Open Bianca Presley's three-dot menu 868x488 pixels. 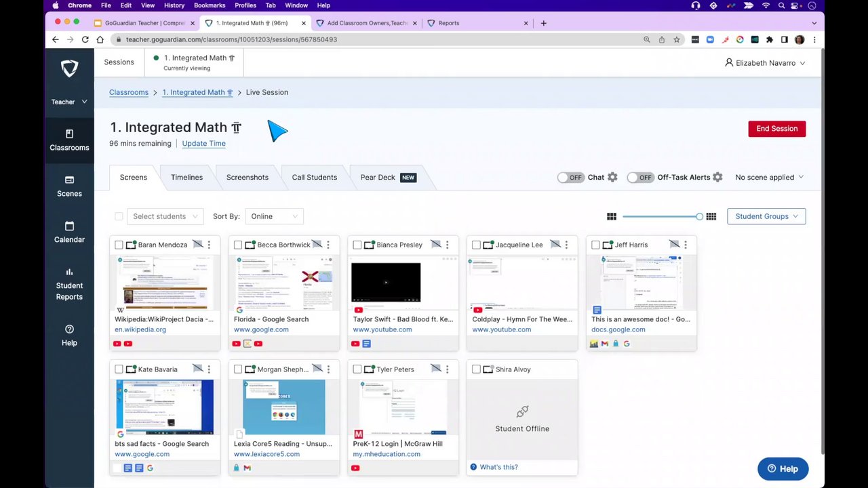[447, 245]
